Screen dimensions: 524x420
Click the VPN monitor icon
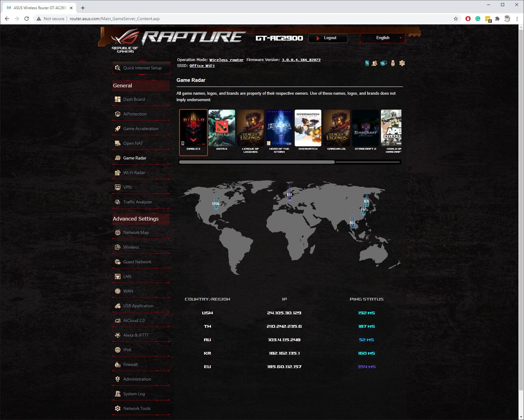tap(118, 187)
